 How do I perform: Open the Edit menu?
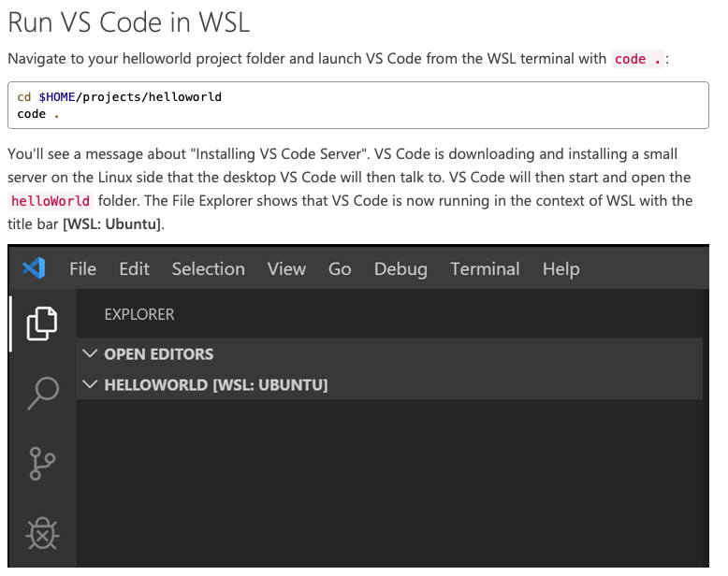click(134, 269)
